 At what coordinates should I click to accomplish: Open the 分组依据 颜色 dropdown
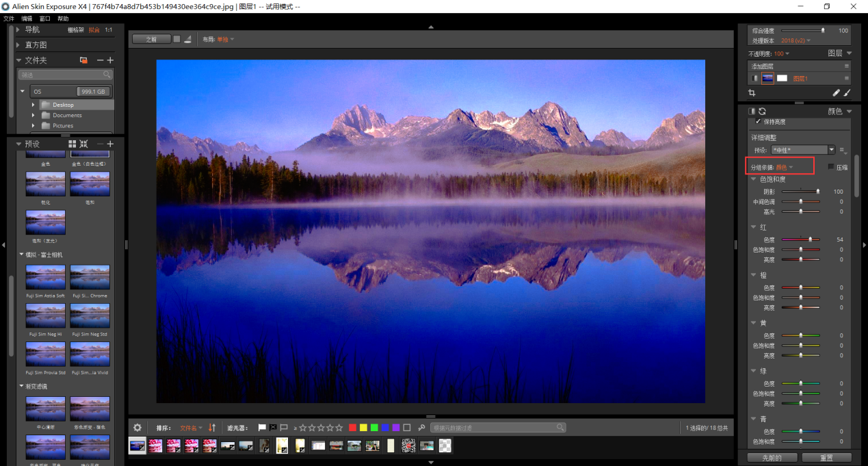784,167
